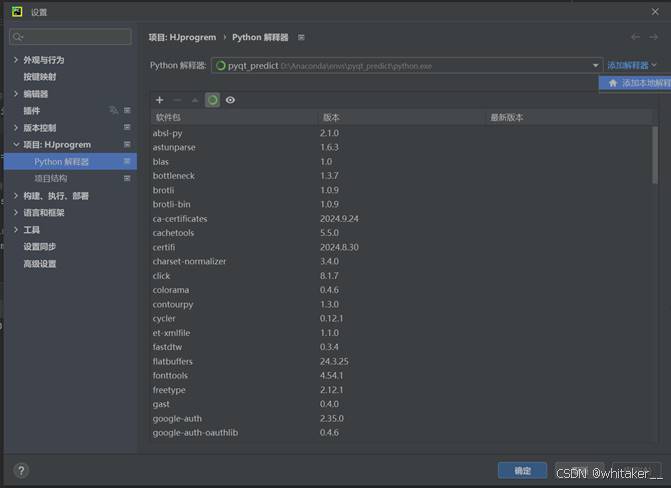Select the google-auth-oauthlib package row
Image resolution: width=671 pixels, height=488 pixels.
[401, 432]
